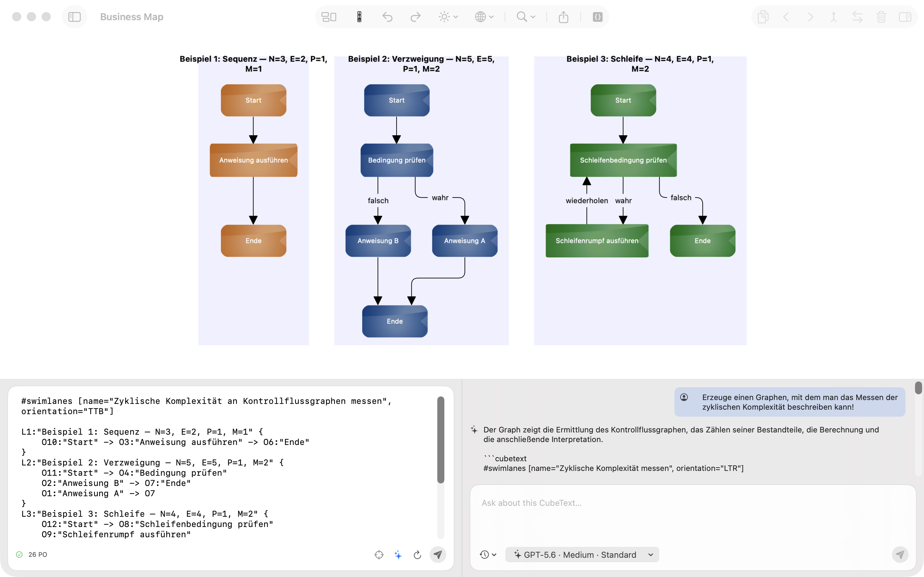Screen dimensions: 924x577
Task: Send the CubeText with paper plane button
Action: tap(438, 555)
